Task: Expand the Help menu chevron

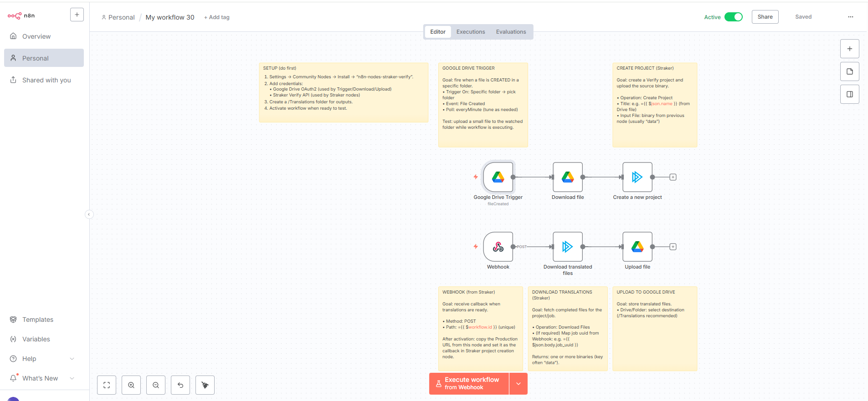Action: [72, 359]
